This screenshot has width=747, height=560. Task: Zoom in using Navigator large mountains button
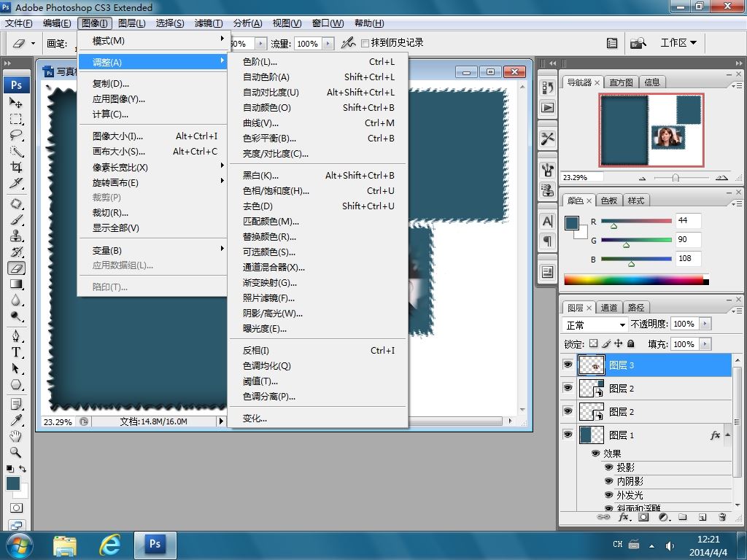(x=721, y=178)
